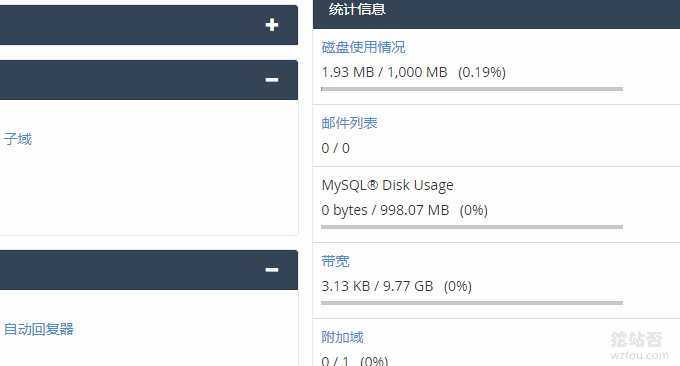Click the MySQL® Disk Usage label
The height and width of the screenshot is (366, 680).
(387, 185)
